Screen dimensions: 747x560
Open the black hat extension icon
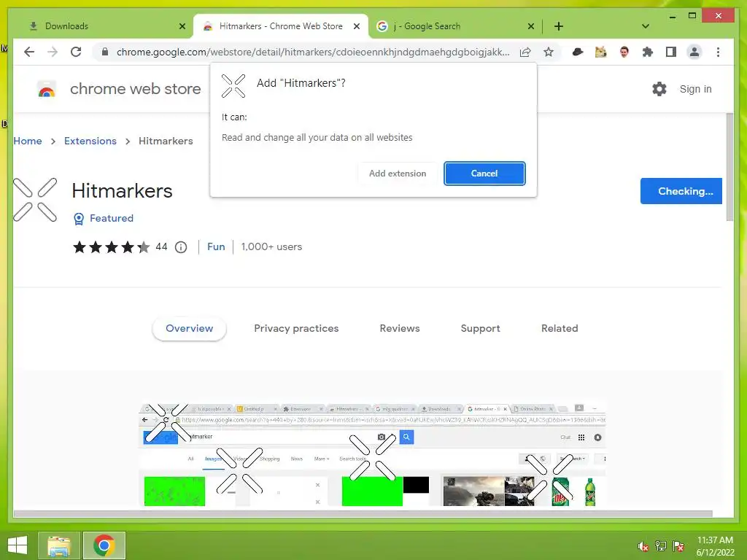[x=578, y=52]
